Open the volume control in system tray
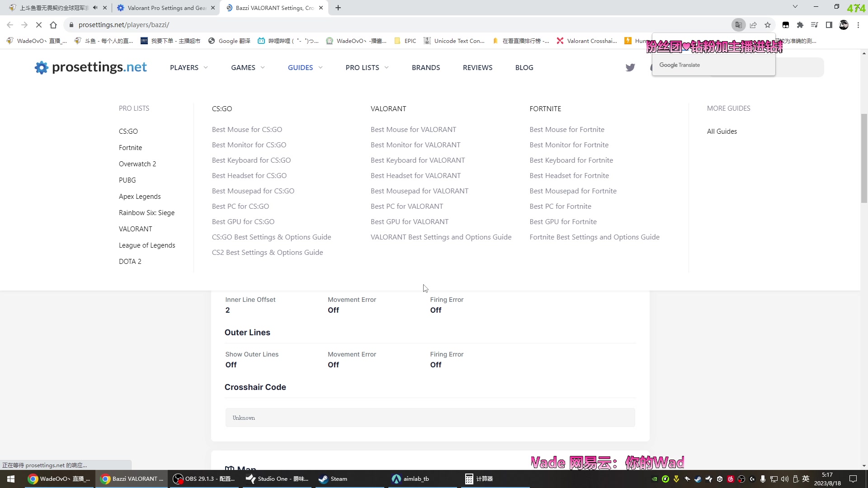This screenshot has width=868, height=488. point(785,479)
